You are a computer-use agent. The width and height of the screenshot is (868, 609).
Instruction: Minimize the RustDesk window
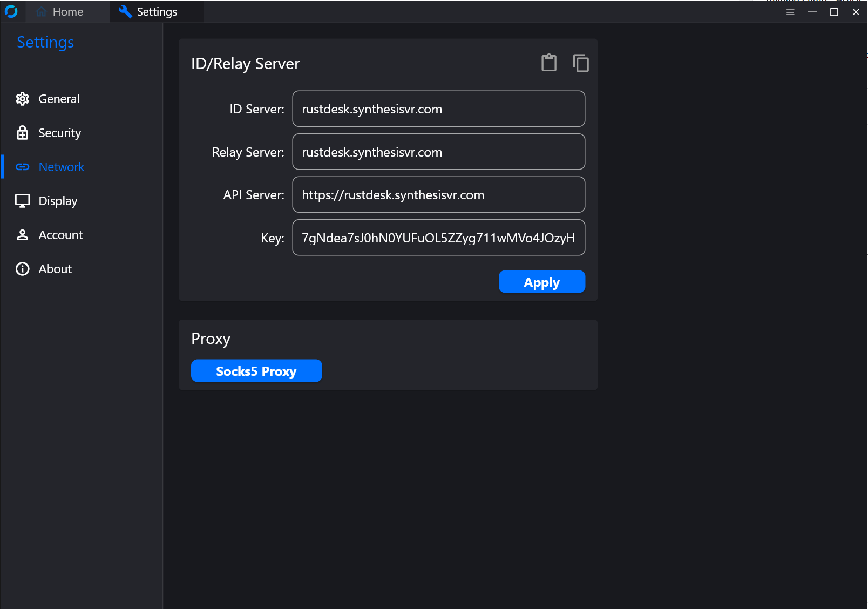(812, 12)
